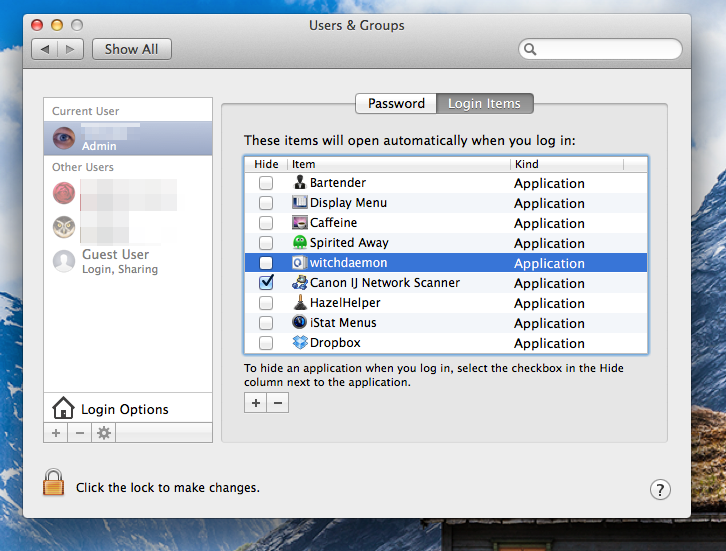Remove user account with minus button
The image size is (726, 551).
[80, 433]
